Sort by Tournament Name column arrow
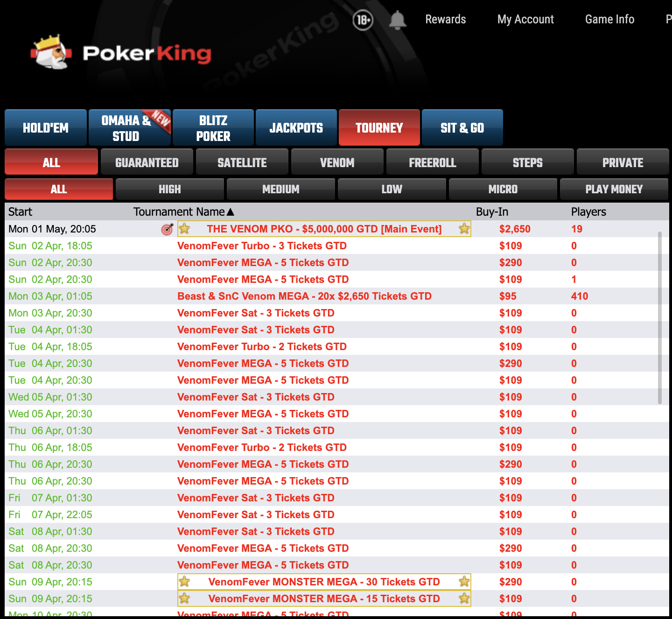This screenshot has height=619, width=672. (230, 212)
